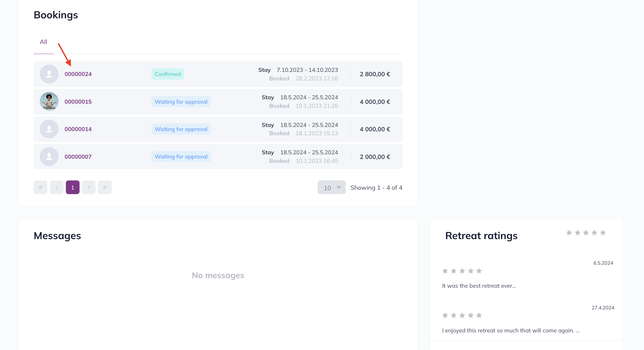Open the Waiting for approval badge on 00000015
Screen dimensions: 644x350
(x=181, y=102)
